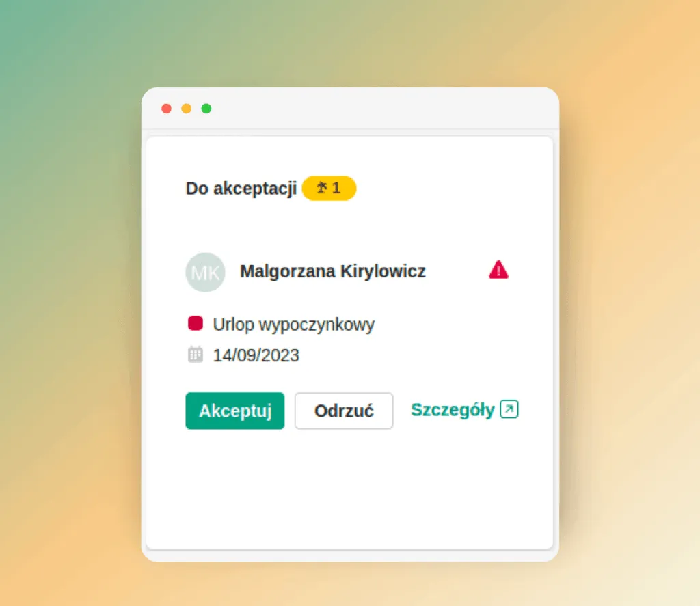Click the date 14/09/2023

[256, 356]
